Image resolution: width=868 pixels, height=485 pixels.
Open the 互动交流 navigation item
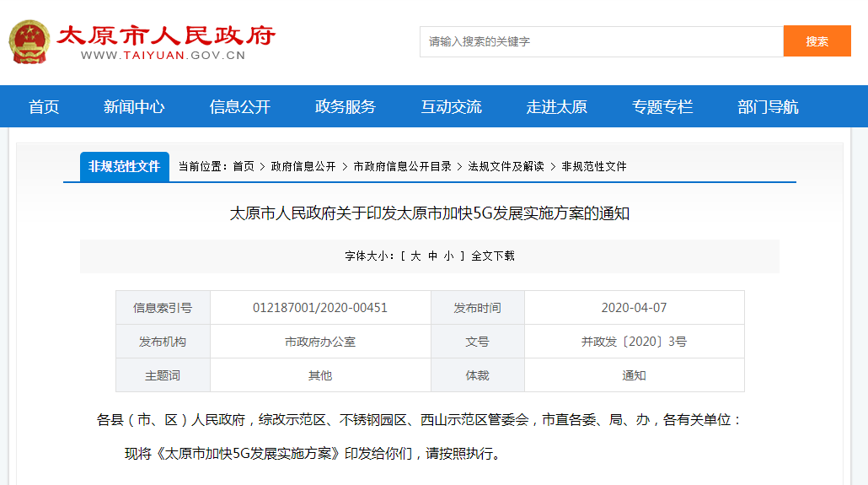[x=451, y=106]
